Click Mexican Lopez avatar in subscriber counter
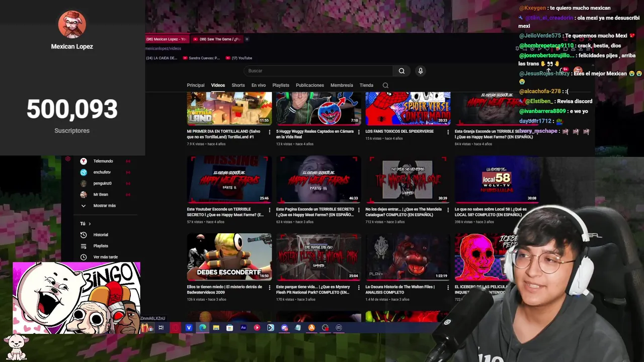644x362 pixels. pos(72,24)
